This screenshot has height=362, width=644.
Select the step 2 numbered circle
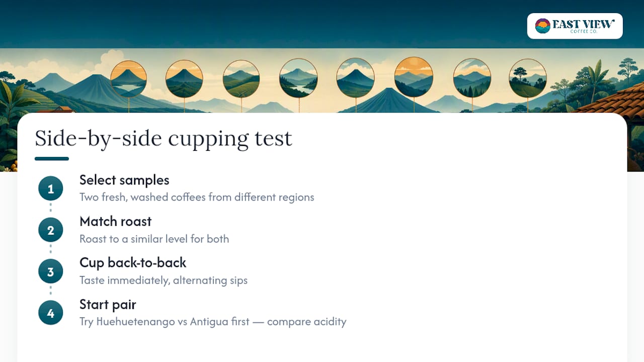click(50, 230)
